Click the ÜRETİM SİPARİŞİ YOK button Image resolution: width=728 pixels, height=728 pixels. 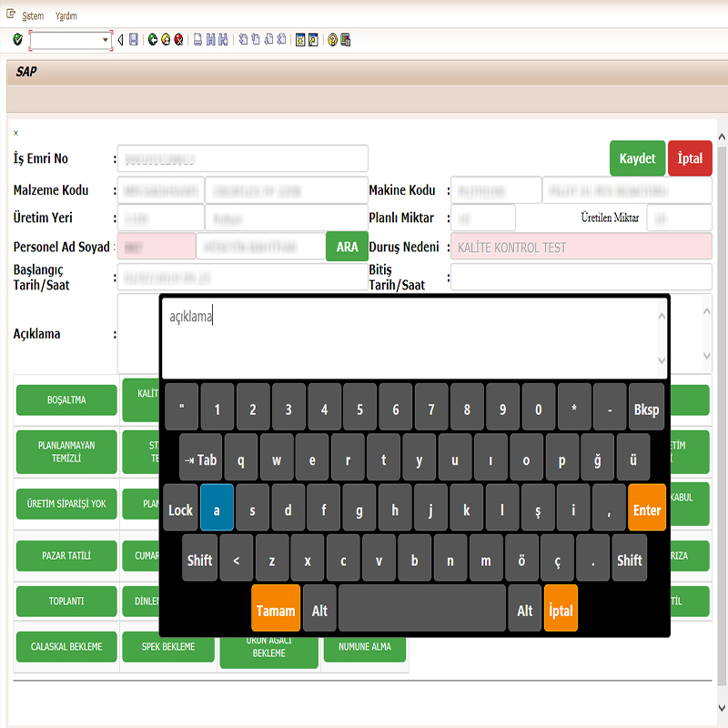pos(66,504)
